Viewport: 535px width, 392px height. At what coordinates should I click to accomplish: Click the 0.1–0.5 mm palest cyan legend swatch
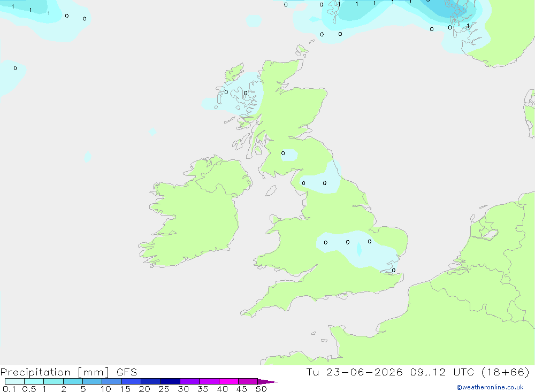(14, 381)
